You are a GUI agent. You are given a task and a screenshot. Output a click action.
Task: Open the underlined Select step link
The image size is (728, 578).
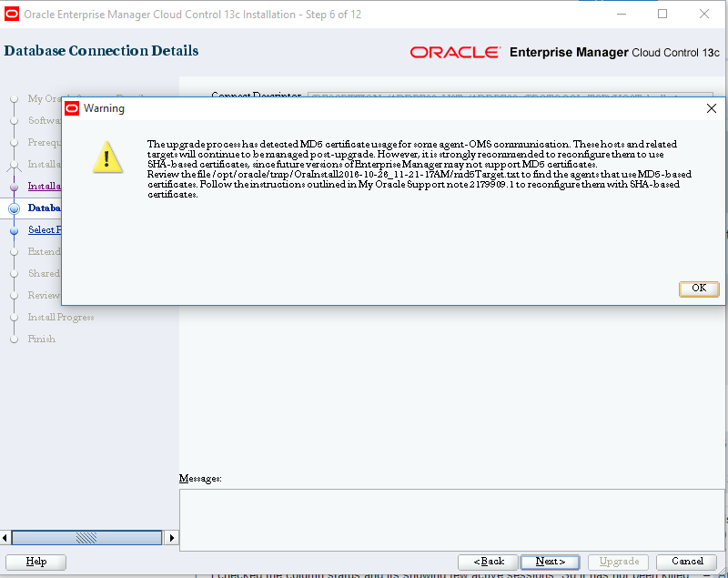(44, 229)
